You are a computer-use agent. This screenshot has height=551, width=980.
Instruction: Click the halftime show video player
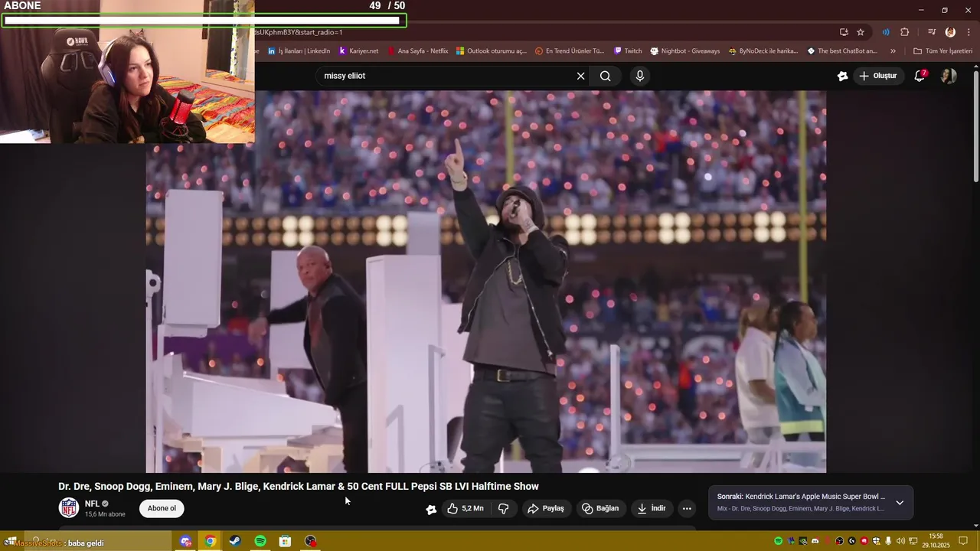[486, 282]
